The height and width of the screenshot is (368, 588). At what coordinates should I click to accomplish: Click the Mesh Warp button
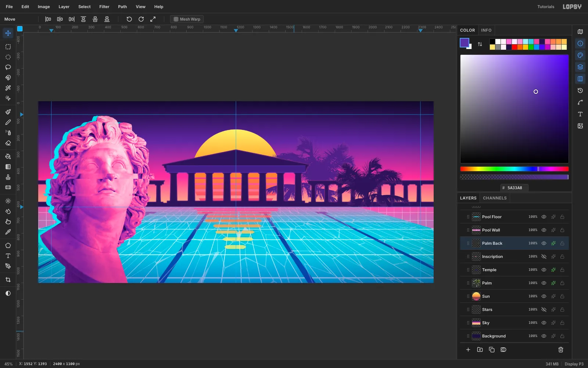point(187,19)
